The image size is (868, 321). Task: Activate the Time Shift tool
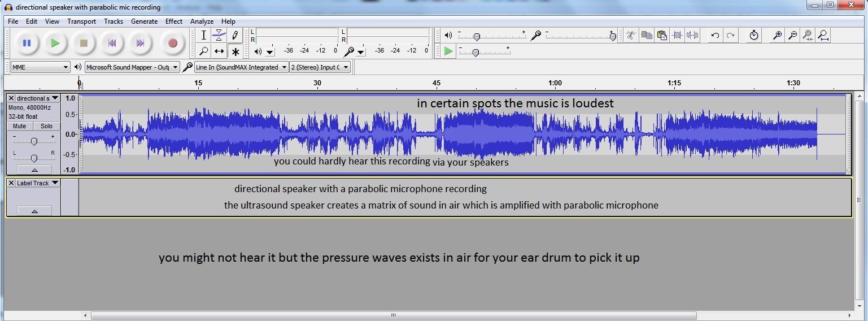pyautogui.click(x=219, y=51)
